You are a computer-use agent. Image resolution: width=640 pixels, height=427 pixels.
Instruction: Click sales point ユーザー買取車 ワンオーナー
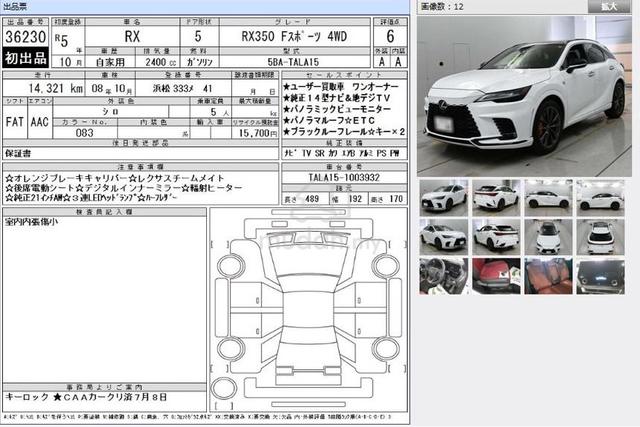tap(340, 87)
